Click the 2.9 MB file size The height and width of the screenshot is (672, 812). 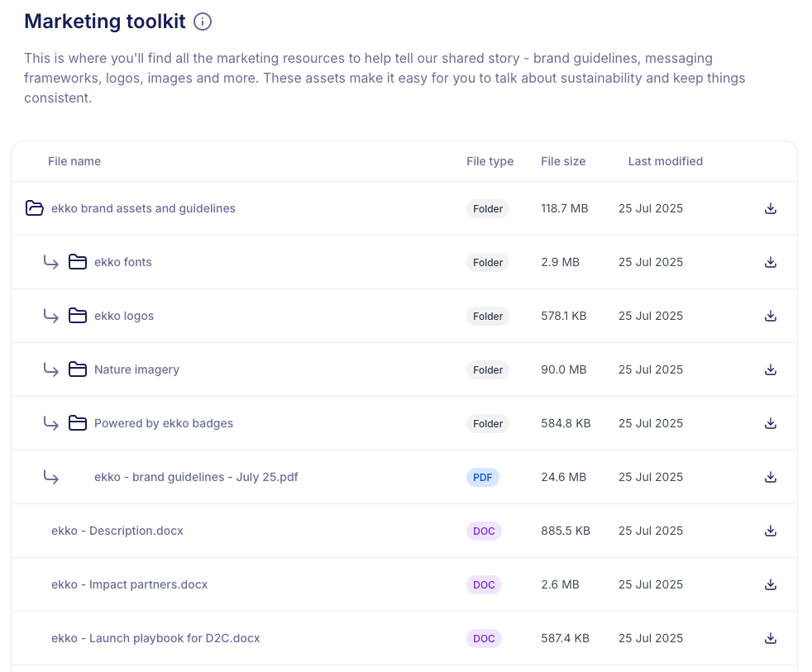[x=561, y=263]
